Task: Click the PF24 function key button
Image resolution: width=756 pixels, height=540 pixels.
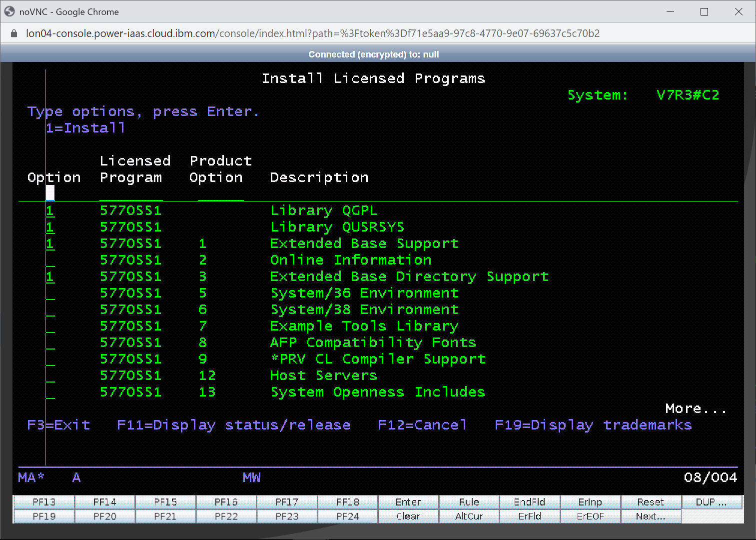Action: pos(348,516)
